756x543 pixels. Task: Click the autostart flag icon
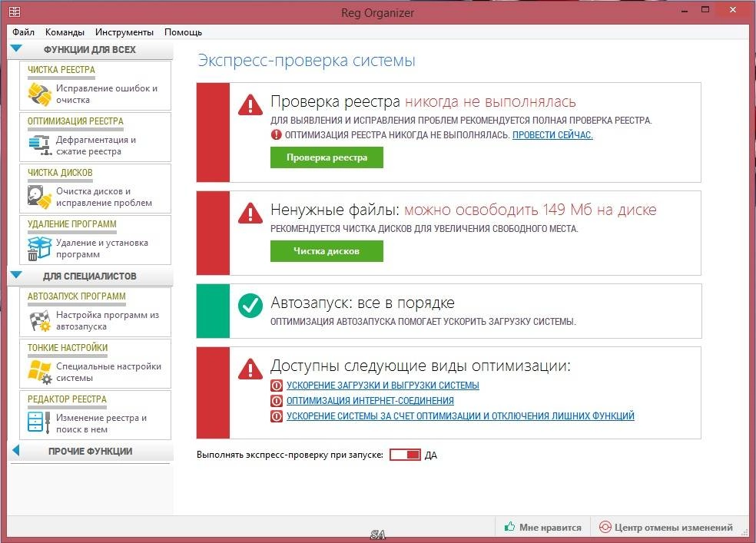39,320
